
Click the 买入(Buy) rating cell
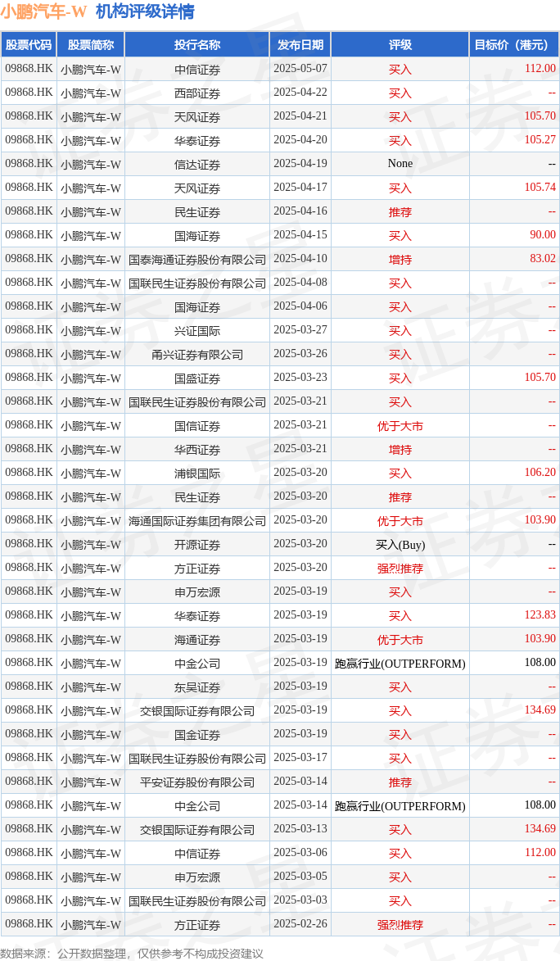coord(400,544)
